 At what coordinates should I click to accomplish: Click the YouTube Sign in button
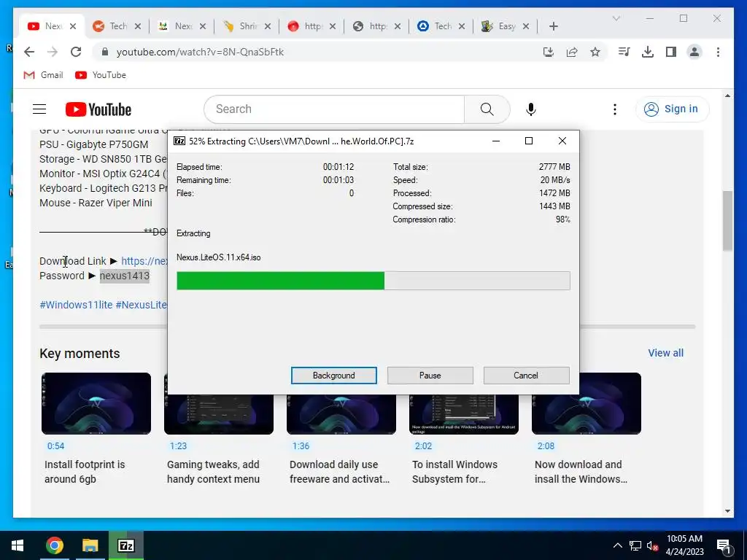coord(672,109)
